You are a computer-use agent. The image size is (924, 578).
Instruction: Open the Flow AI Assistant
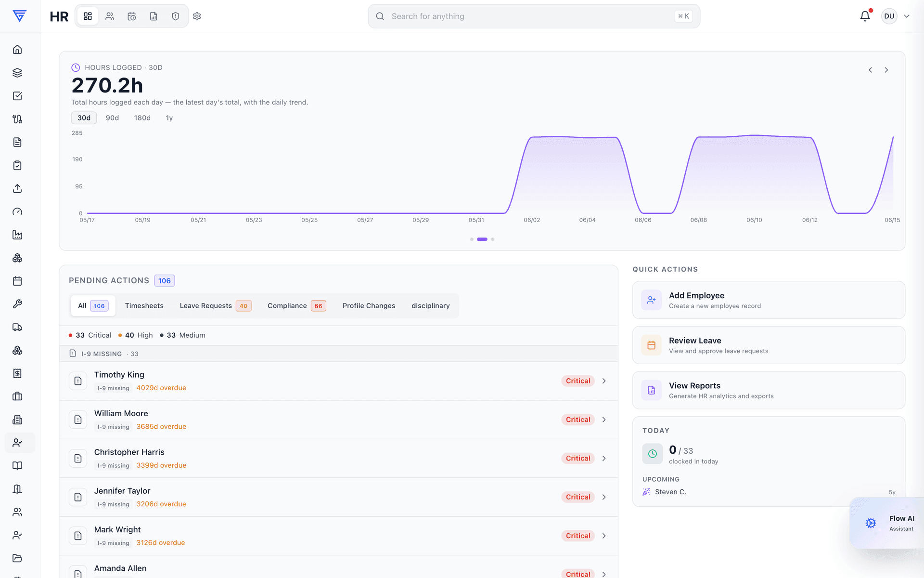pyautogui.click(x=887, y=523)
